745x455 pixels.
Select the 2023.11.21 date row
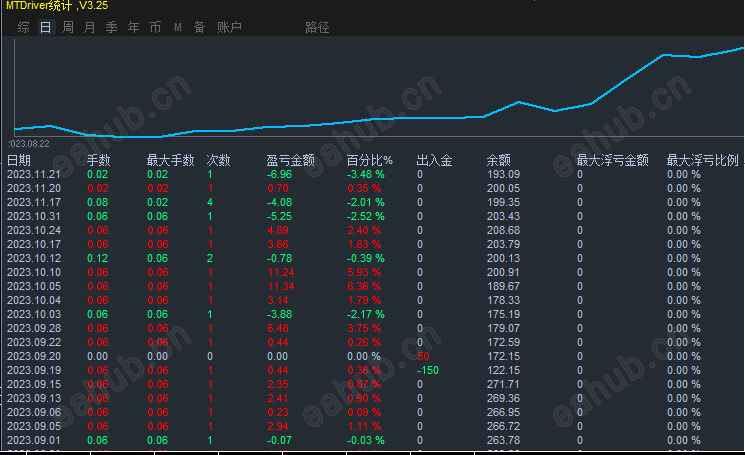tap(34, 174)
